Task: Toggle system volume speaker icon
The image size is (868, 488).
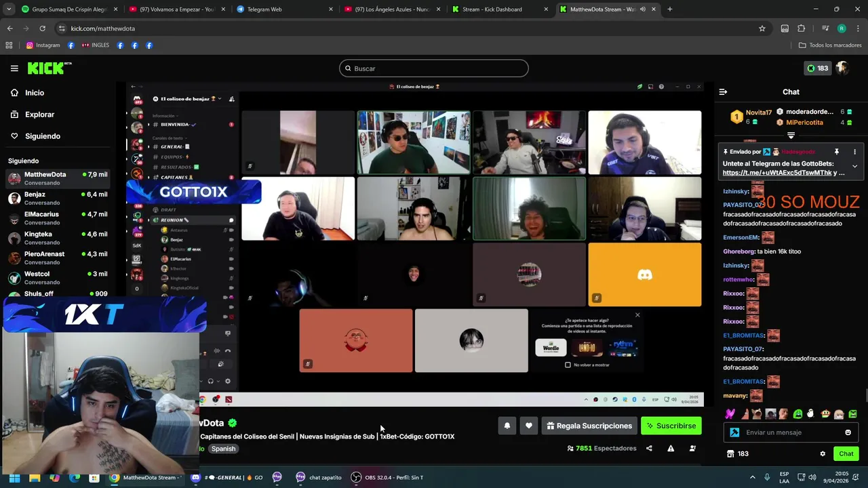Action: [814, 477]
